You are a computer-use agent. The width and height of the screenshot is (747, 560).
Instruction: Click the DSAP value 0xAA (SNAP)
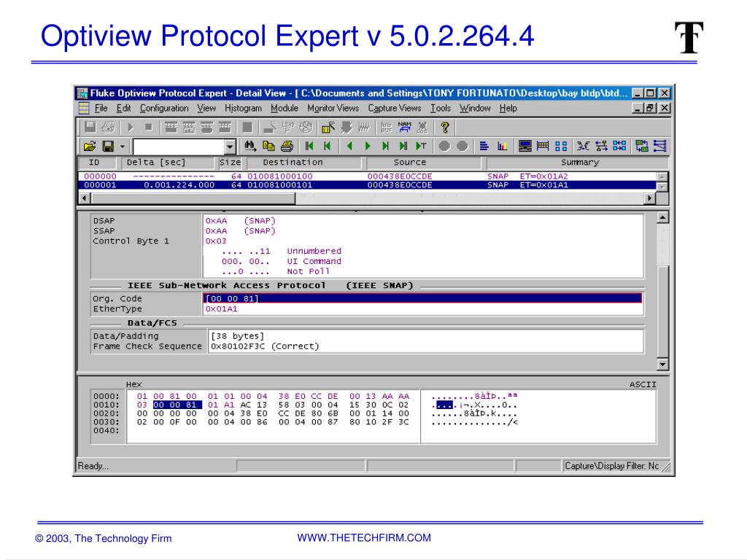241,221
